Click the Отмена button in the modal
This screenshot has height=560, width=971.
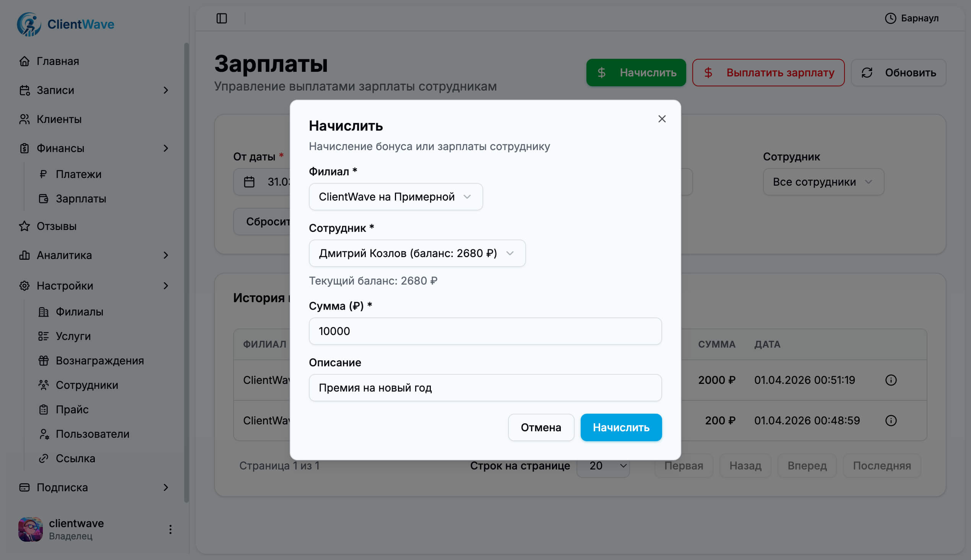[x=541, y=427]
